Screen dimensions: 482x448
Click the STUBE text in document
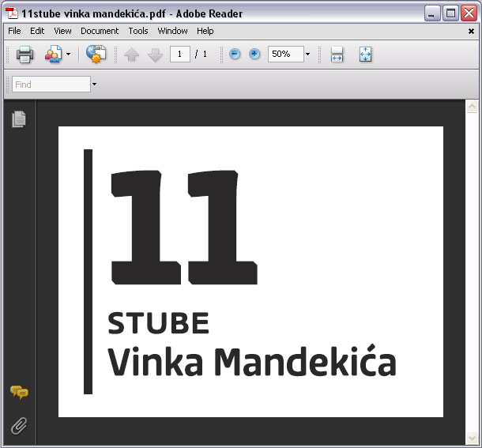point(159,323)
